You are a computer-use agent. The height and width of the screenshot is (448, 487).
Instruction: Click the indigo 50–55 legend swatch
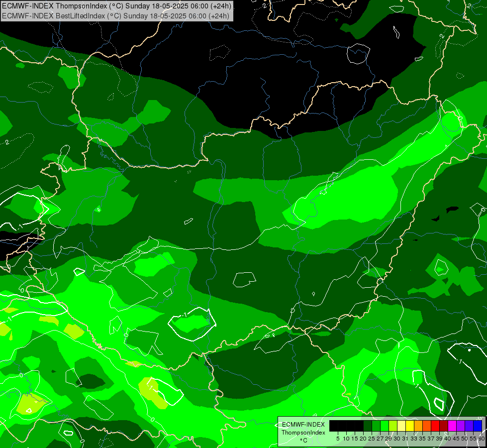pos(469,426)
